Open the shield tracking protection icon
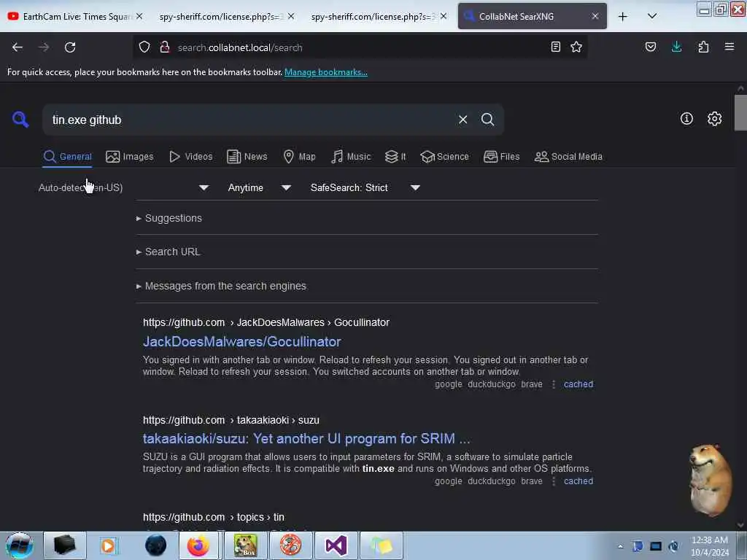 click(x=144, y=47)
